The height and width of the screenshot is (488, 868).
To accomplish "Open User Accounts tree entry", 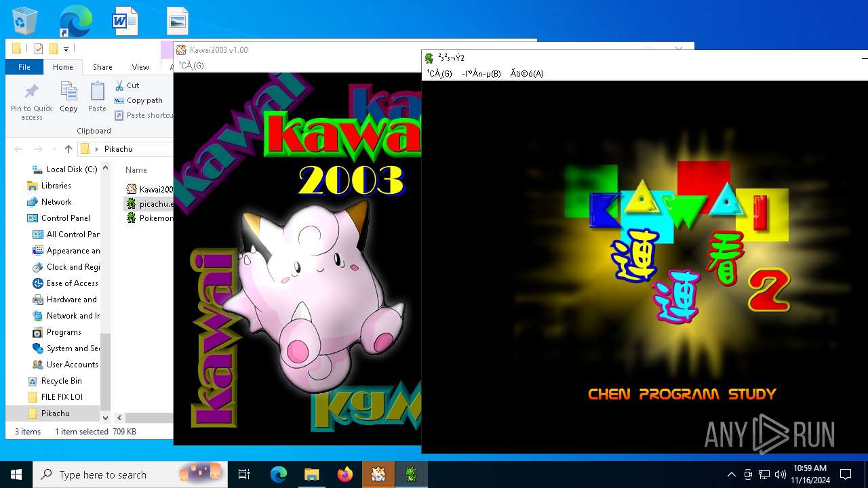I will tap(65, 365).
